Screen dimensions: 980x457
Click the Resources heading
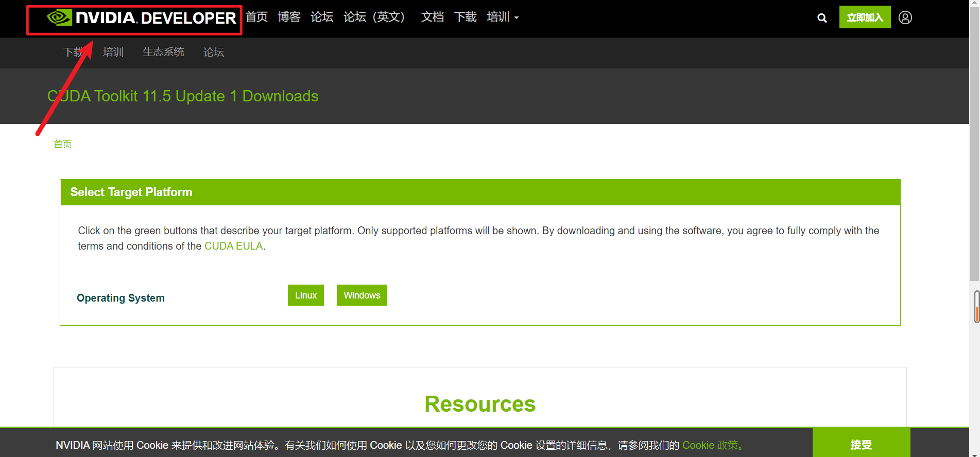(480, 404)
